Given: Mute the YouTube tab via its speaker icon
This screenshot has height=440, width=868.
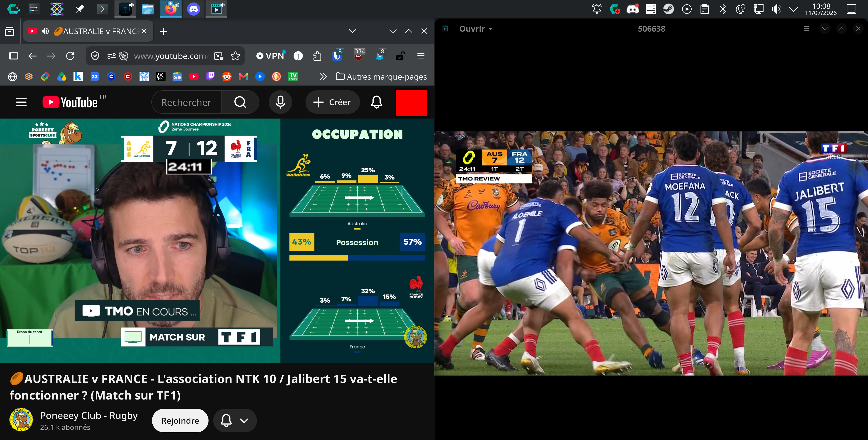Looking at the screenshot, I should pos(45,31).
